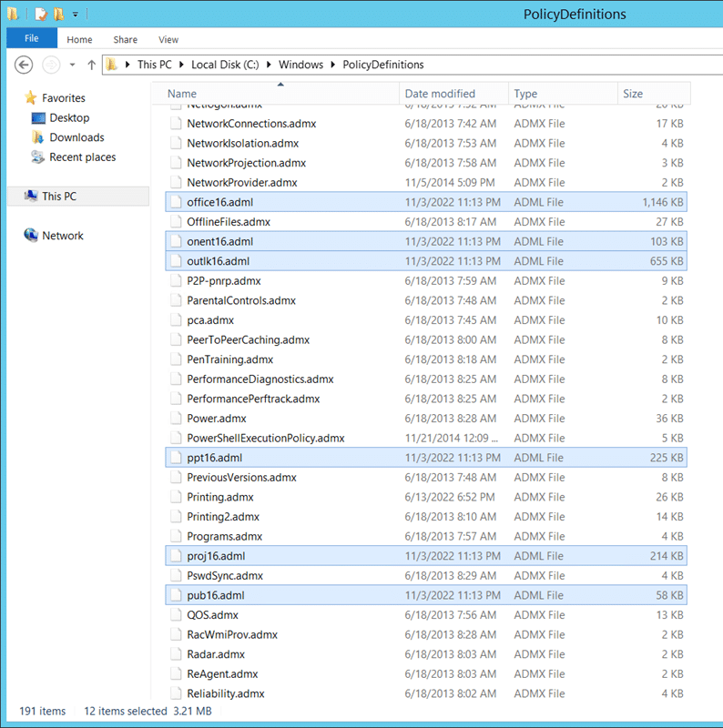The height and width of the screenshot is (728, 723).
Task: Click This PC in the address bar
Action: click(154, 65)
